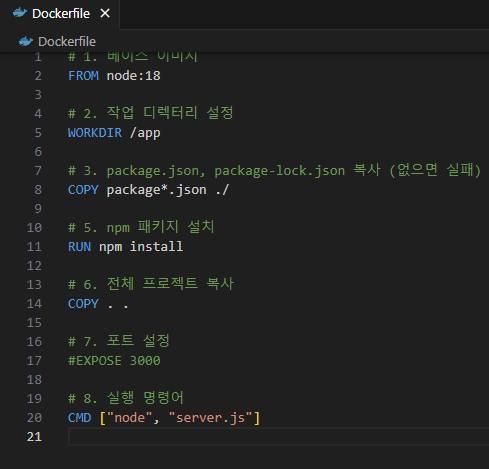Click the /app path on line 5

(145, 133)
